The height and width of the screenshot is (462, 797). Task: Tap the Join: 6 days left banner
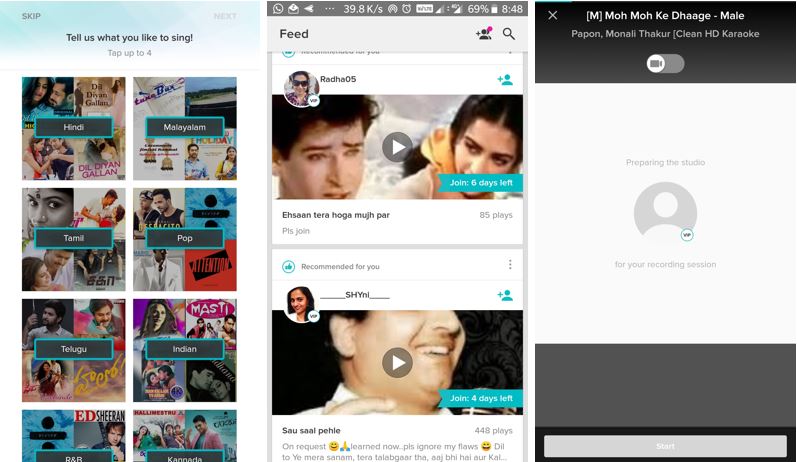coord(480,182)
